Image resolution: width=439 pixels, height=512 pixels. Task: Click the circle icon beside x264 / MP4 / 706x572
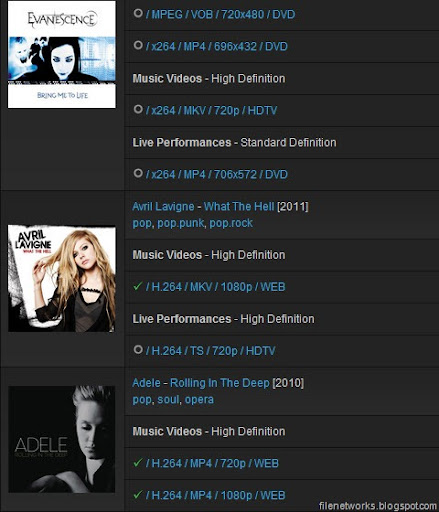pyautogui.click(x=138, y=173)
